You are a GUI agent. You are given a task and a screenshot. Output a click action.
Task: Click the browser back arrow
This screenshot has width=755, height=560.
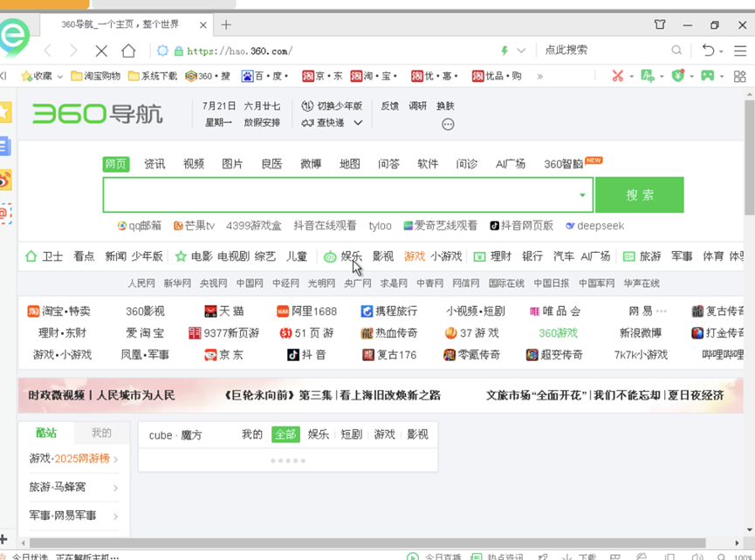pyautogui.click(x=48, y=51)
